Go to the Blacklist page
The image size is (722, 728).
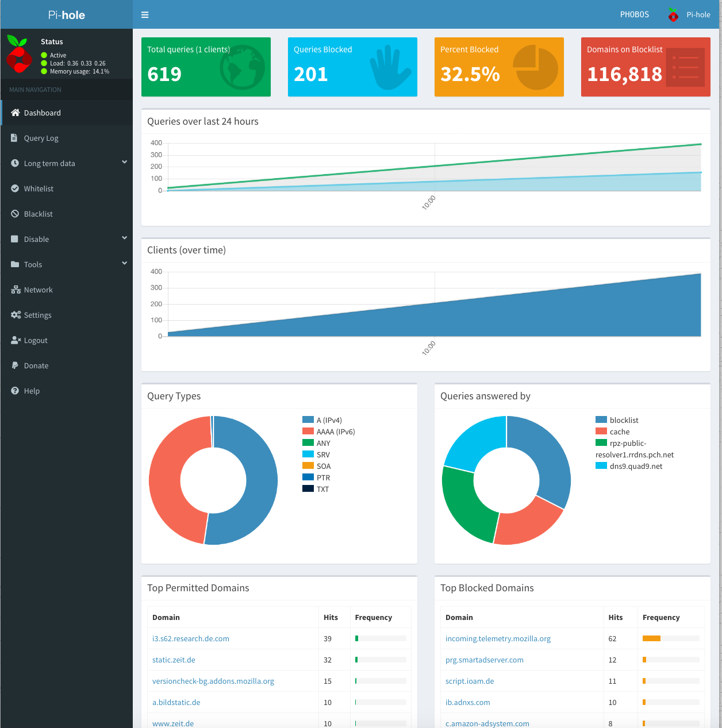tap(67, 214)
